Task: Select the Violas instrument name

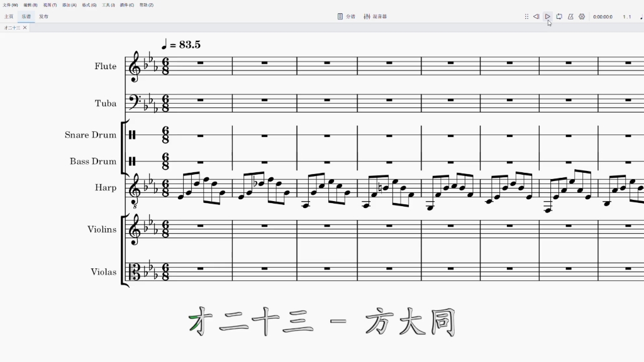Action: pyautogui.click(x=104, y=272)
